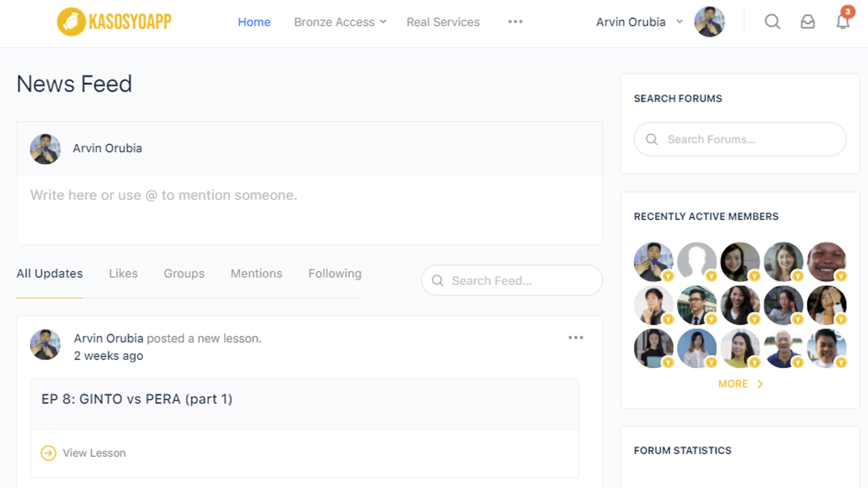Viewport: 868px width, 488px height.
Task: Click the View Lesson arrow icon
Action: [x=48, y=453]
